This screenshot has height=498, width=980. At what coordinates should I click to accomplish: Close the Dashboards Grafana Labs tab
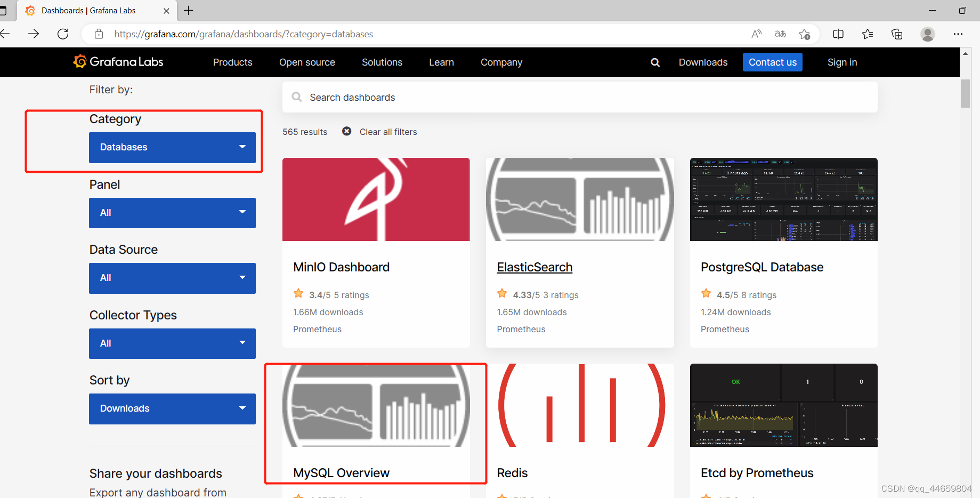[x=166, y=11]
